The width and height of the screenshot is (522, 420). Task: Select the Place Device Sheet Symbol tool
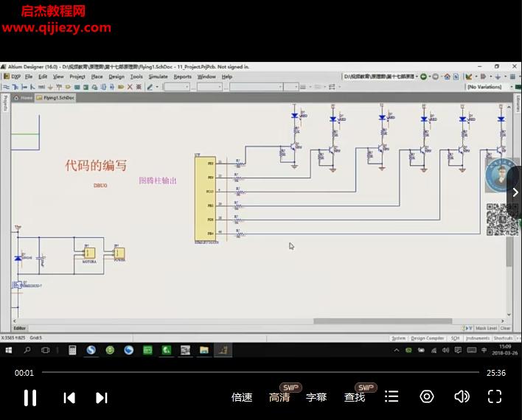tap(94, 87)
